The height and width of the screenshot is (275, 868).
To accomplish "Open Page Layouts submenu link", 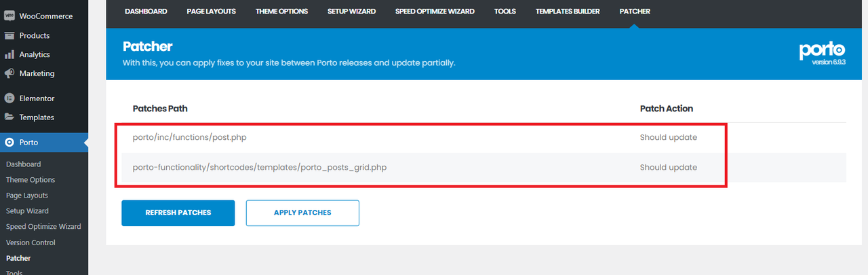I will click(27, 196).
